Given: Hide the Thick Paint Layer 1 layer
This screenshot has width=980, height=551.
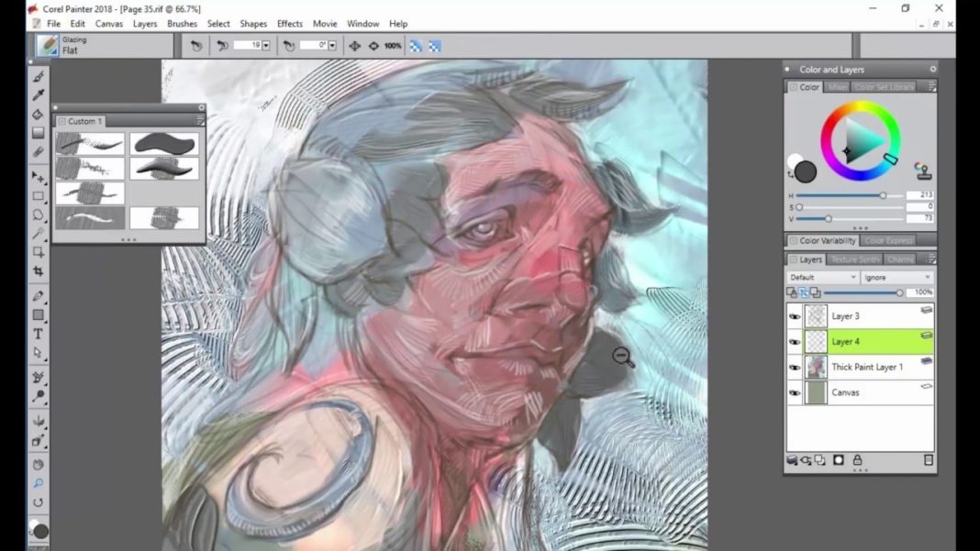Looking at the screenshot, I should click(x=795, y=367).
